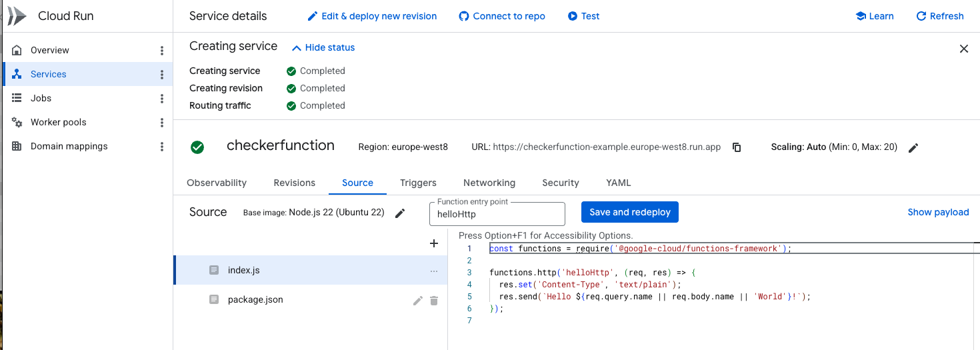This screenshot has width=980, height=350.
Task: Open Worker pools in the sidebar
Action: click(58, 122)
